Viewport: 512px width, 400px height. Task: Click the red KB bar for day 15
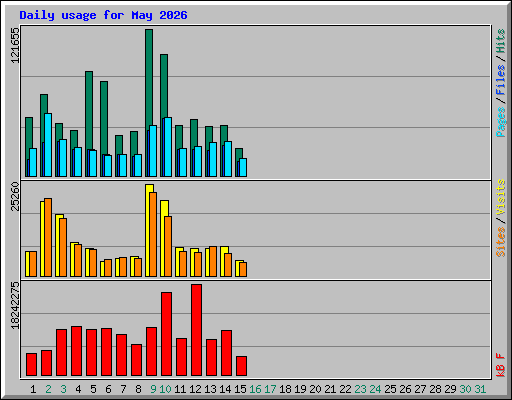tap(241, 366)
